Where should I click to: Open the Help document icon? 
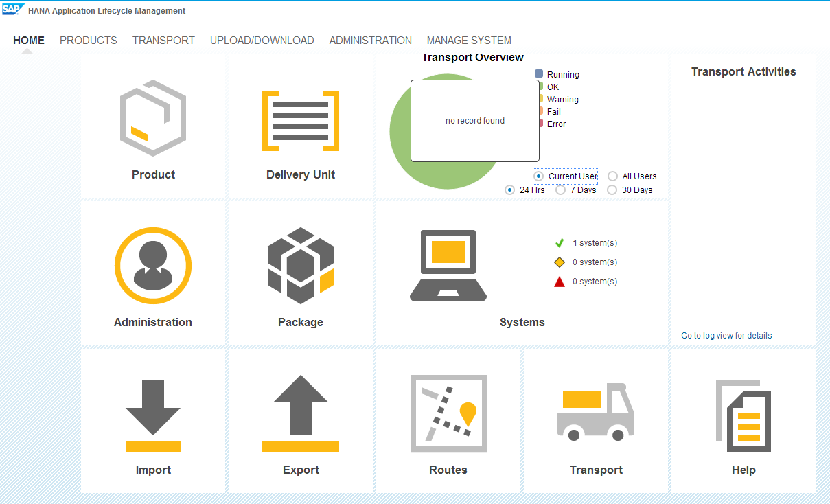(743, 415)
